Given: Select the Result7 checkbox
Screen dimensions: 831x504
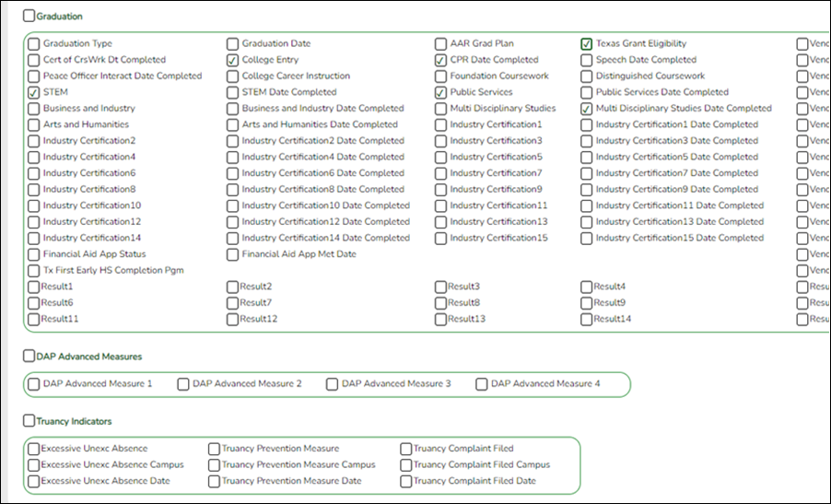Looking at the screenshot, I should (233, 303).
